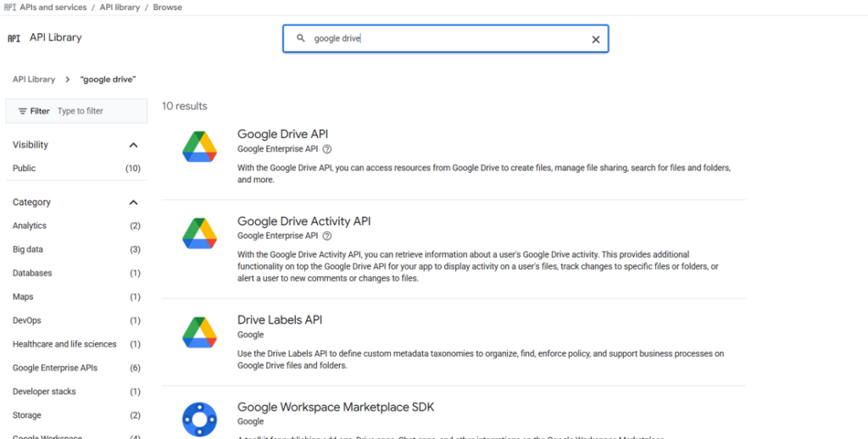Click the Google Drive Activity API logo
Image resolution: width=868 pixels, height=439 pixels.
coord(199,234)
